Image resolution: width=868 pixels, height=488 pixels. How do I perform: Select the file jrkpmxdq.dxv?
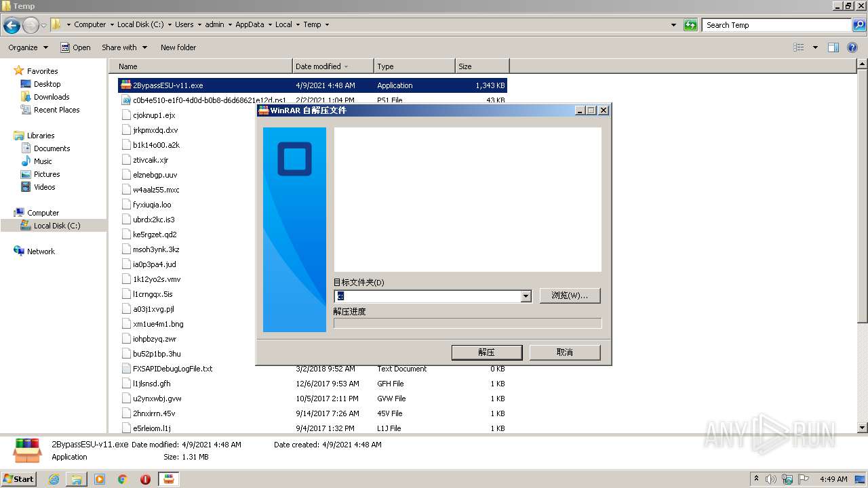155,130
